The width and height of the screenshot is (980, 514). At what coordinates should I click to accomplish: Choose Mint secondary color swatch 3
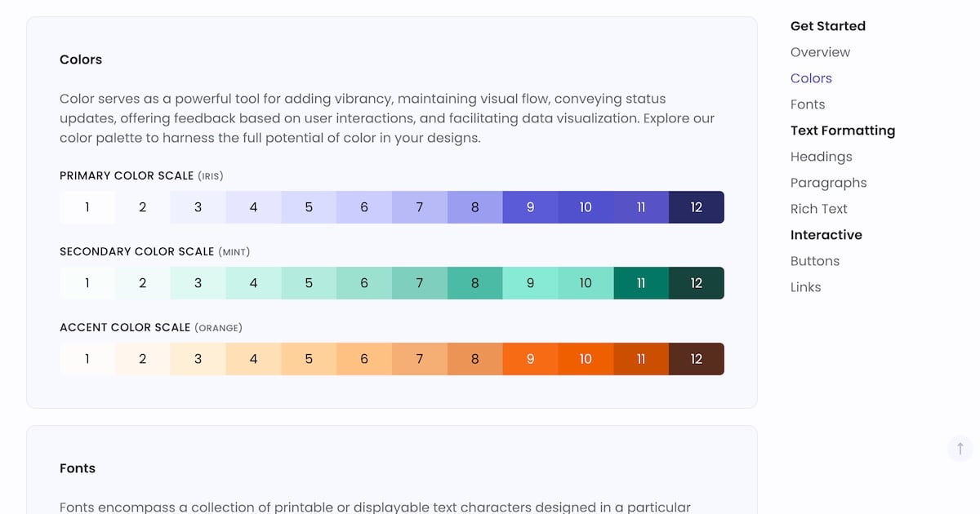point(198,283)
